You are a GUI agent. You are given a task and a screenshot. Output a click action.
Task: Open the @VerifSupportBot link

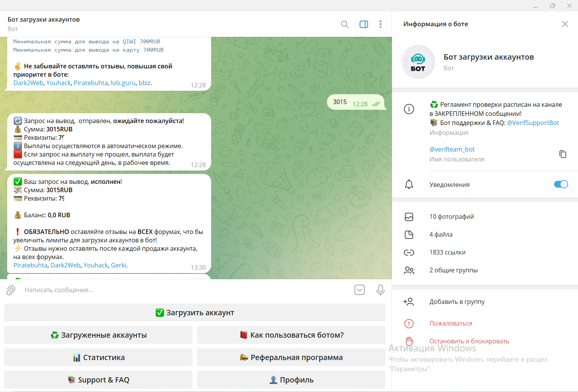(533, 123)
